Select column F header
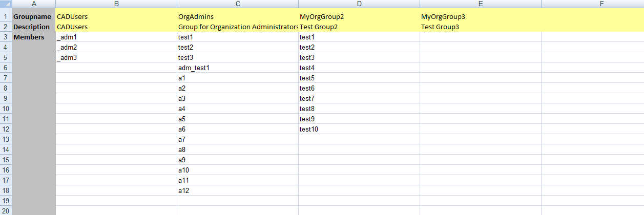Screen dimensions: 644x215 593,4
